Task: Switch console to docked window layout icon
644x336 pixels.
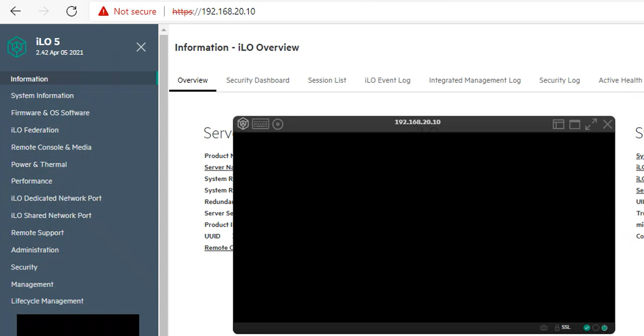Action: (x=558, y=124)
